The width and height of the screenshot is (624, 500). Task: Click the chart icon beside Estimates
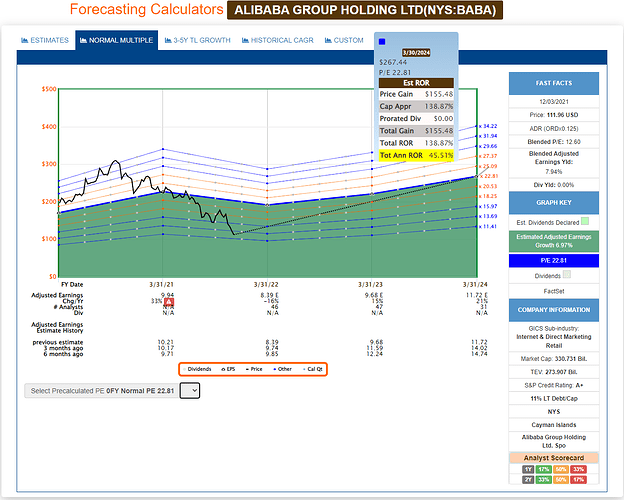point(24,40)
